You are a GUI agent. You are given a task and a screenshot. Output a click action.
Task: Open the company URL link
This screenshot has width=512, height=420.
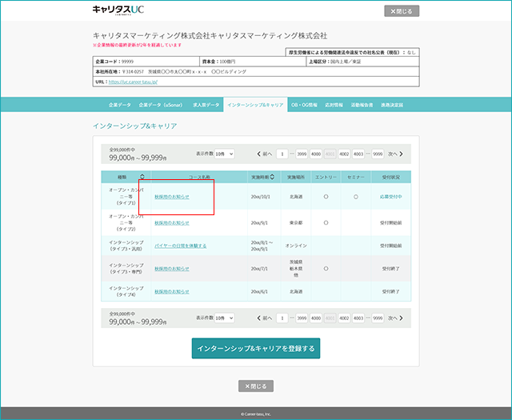click(x=133, y=82)
